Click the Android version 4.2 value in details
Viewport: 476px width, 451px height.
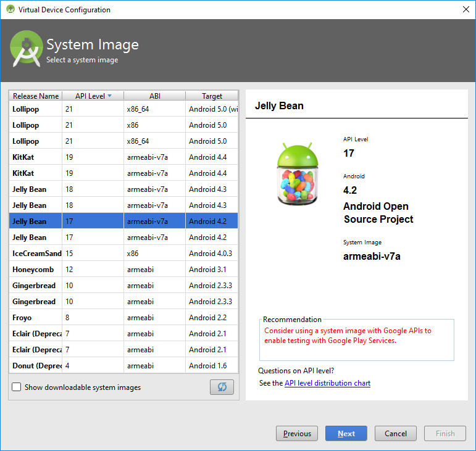[349, 190]
